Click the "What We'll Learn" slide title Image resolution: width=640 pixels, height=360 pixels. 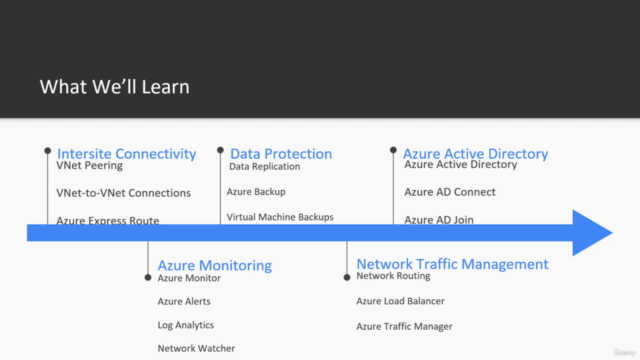114,87
